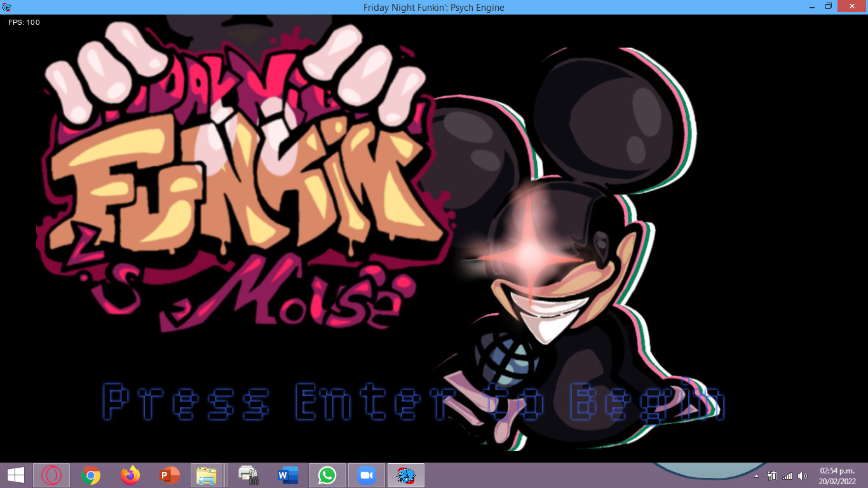Launch Microsoft Word
This screenshot has height=488, width=868.
[x=287, y=475]
